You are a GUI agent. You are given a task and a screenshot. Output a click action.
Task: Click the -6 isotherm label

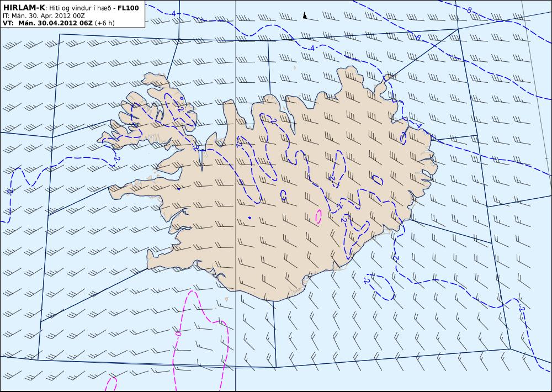tap(417, 37)
